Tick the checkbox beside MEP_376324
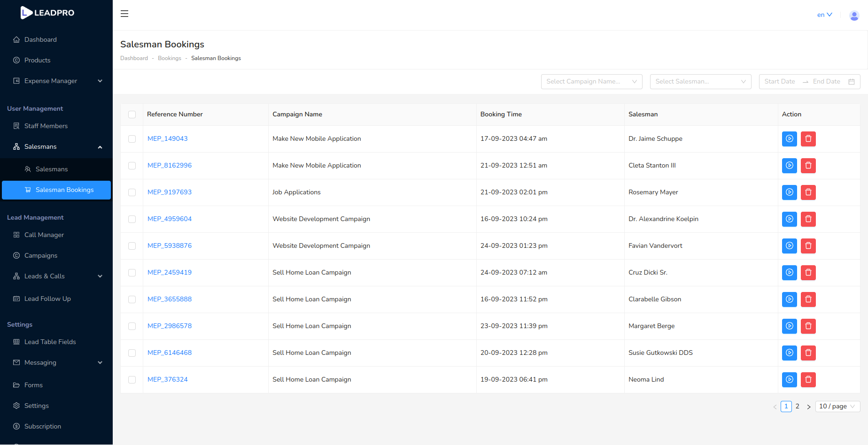868x445 pixels. pos(132,380)
